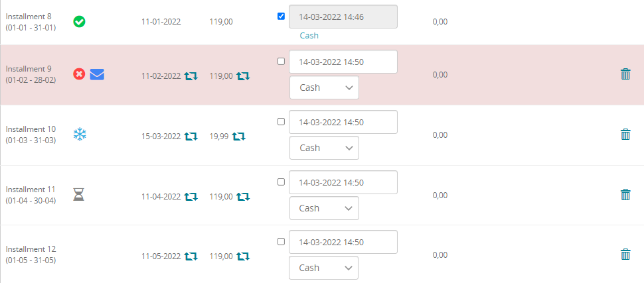644x283 pixels.
Task: Remove Installment 11 using trash icon
Action: (625, 194)
